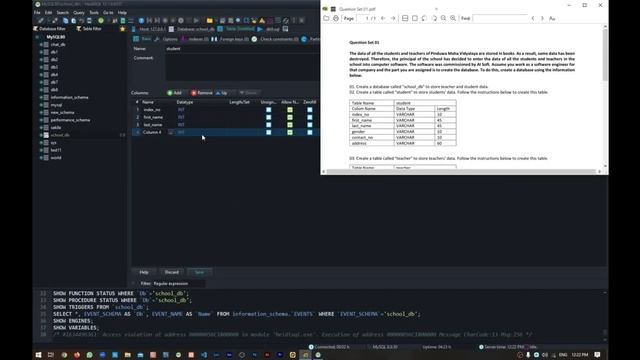The image size is (640, 360).
Task: Toggle Allow NULL checkbox for first_name
Action: coord(290,117)
